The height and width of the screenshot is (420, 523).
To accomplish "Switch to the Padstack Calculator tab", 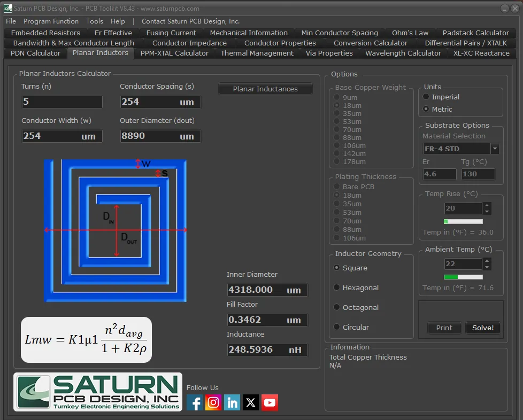I will (x=475, y=33).
